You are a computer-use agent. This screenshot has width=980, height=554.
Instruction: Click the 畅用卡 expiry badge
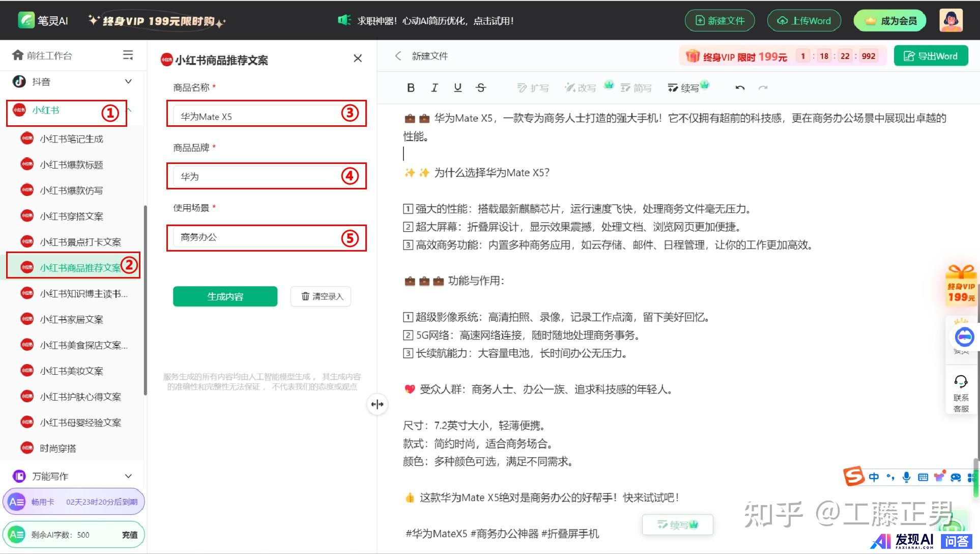pyautogui.click(x=74, y=502)
